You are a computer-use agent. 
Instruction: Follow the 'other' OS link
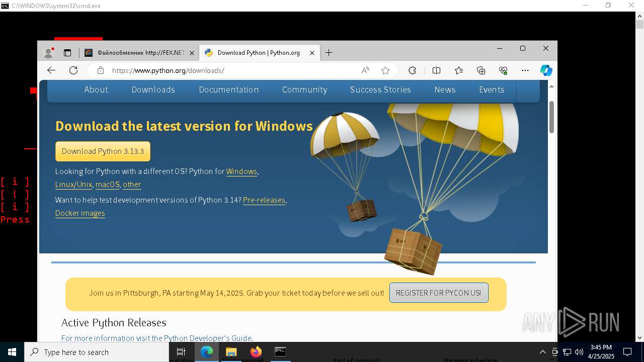(x=132, y=185)
